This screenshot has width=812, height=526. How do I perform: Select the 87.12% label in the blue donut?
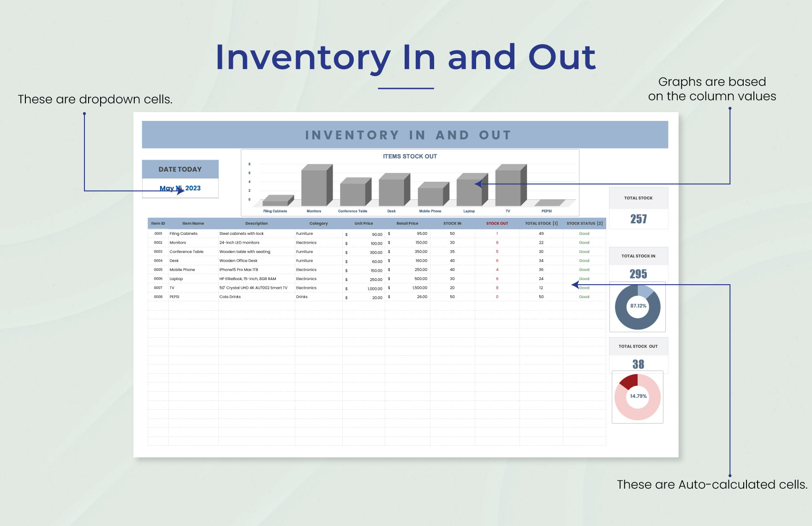639,306
